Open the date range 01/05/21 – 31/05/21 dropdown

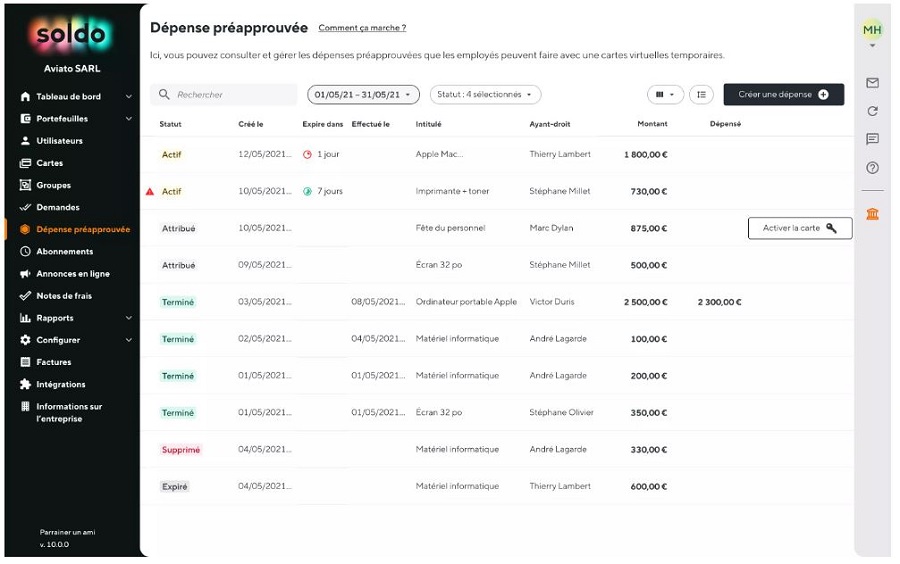(363, 95)
